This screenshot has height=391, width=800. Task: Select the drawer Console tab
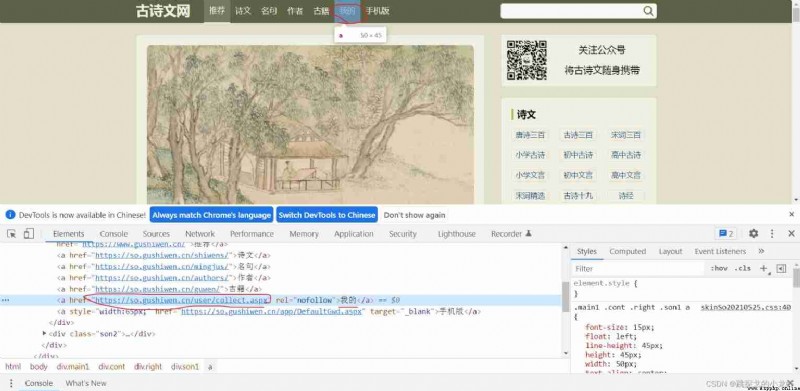(x=39, y=383)
